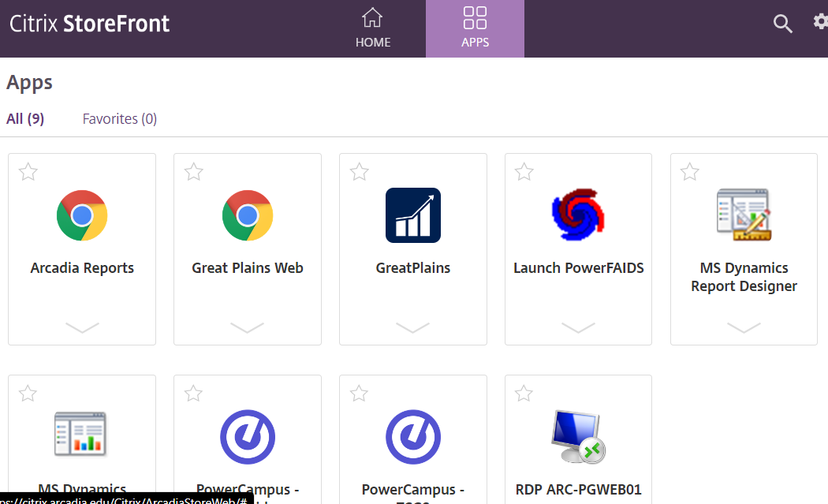Image resolution: width=828 pixels, height=504 pixels.
Task: Click MS Dynamics Report Designer icon
Action: pos(744,215)
